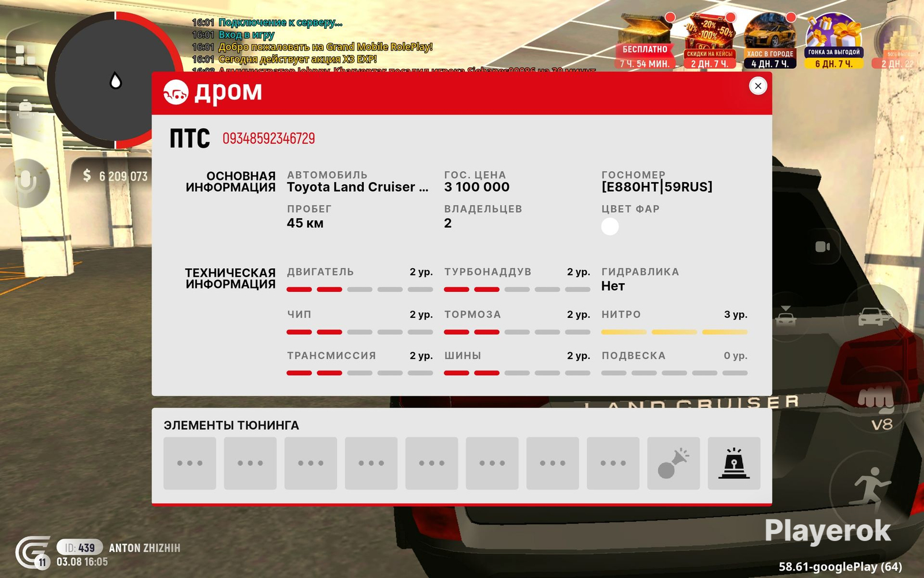Tap the car name Toyota Land Cruiser
This screenshot has width=924, height=578.
tap(357, 187)
